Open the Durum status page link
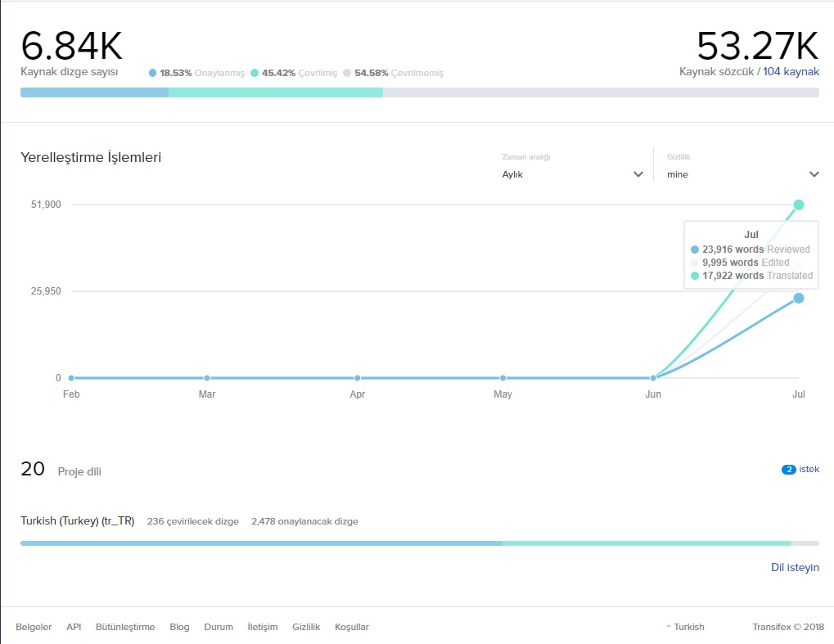 (219, 627)
